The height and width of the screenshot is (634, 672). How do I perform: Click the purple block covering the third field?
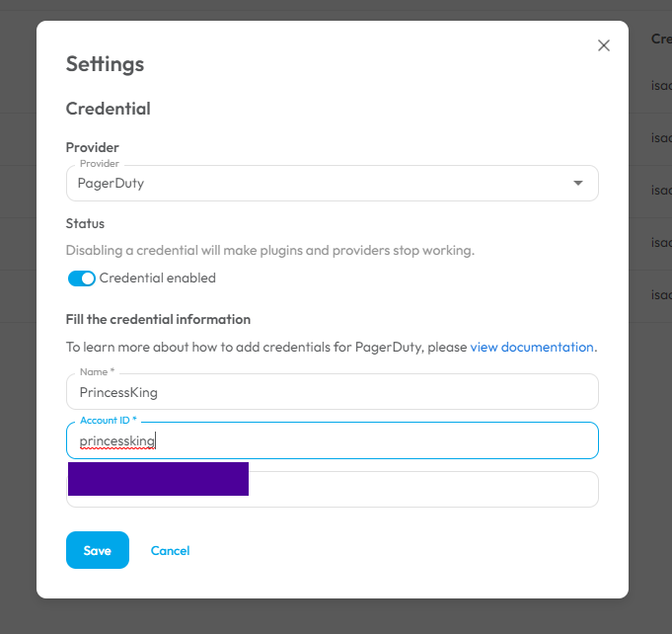[x=158, y=479]
